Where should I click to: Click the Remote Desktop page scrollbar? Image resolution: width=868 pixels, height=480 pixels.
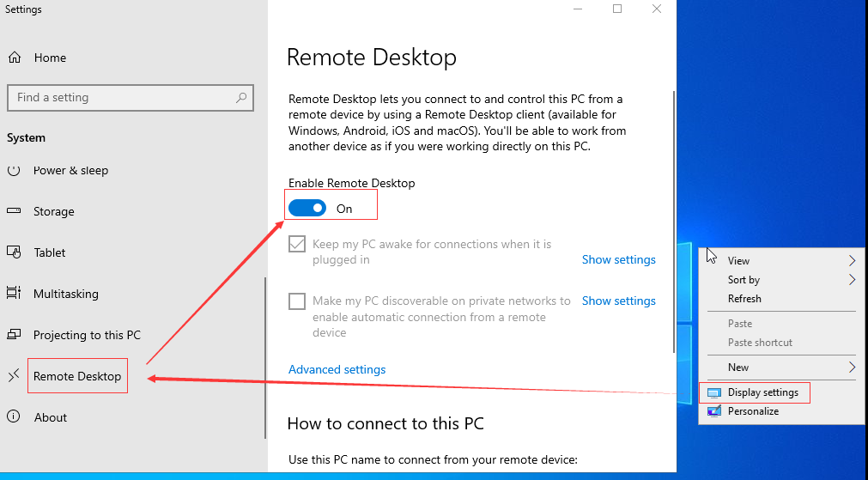pos(674,222)
